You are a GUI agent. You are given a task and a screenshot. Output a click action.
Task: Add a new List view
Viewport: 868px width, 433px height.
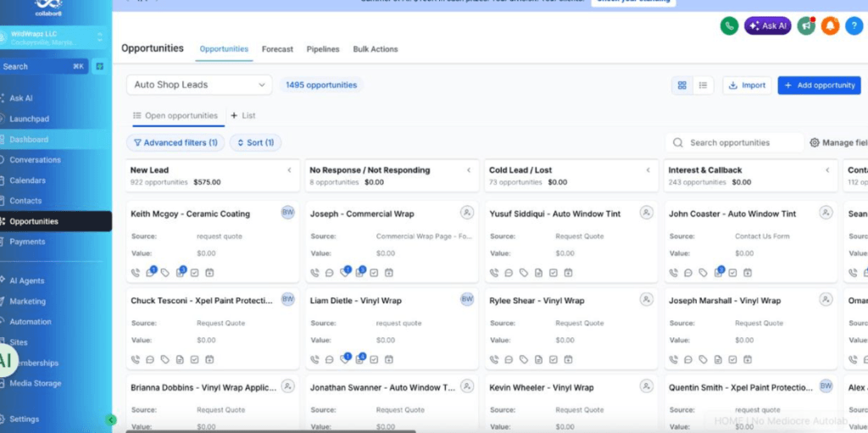pyautogui.click(x=243, y=116)
